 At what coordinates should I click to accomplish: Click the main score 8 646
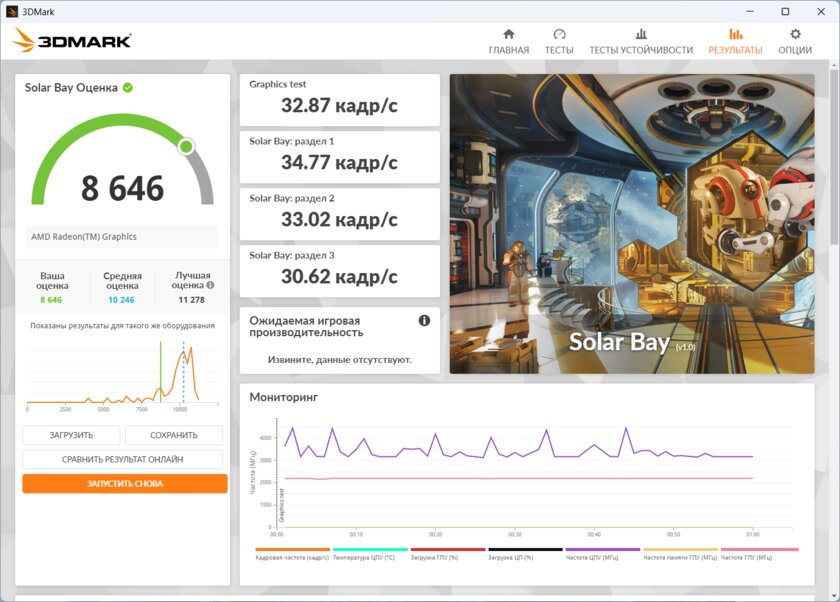point(122,189)
